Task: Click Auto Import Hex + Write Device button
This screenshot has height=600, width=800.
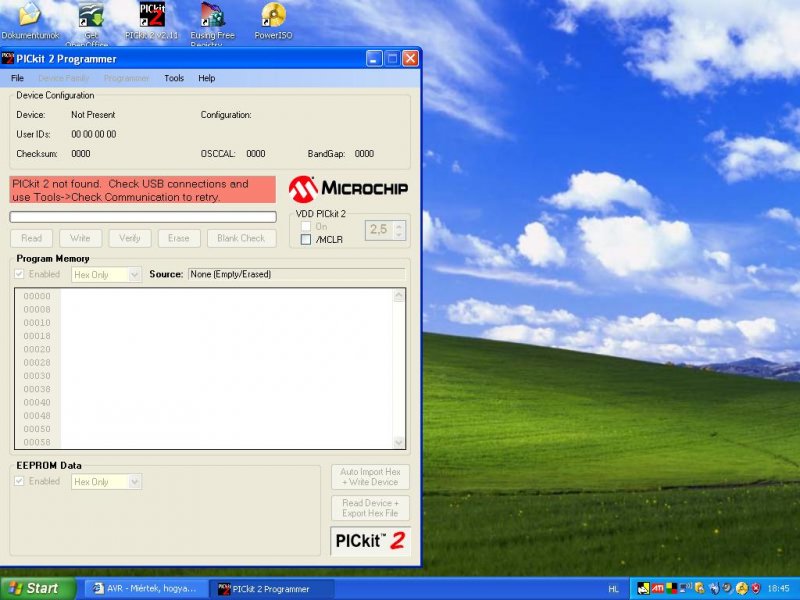Action: coord(370,477)
